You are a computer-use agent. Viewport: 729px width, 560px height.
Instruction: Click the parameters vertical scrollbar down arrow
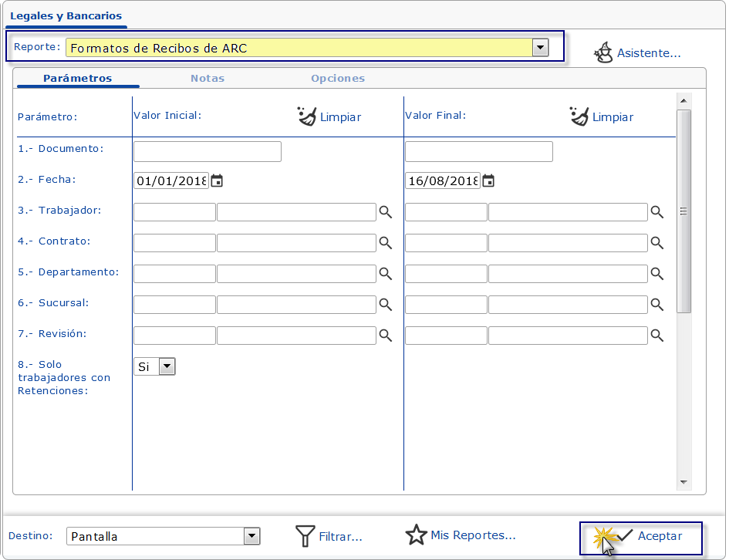point(683,482)
